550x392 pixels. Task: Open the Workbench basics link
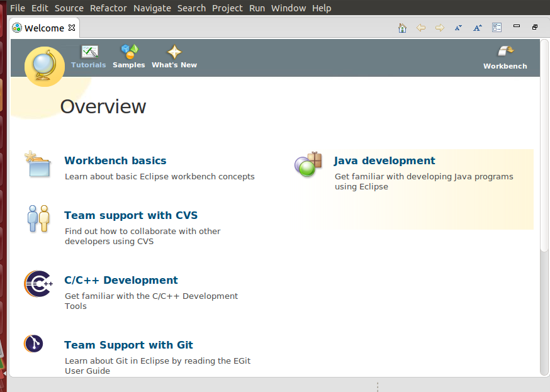click(x=115, y=160)
